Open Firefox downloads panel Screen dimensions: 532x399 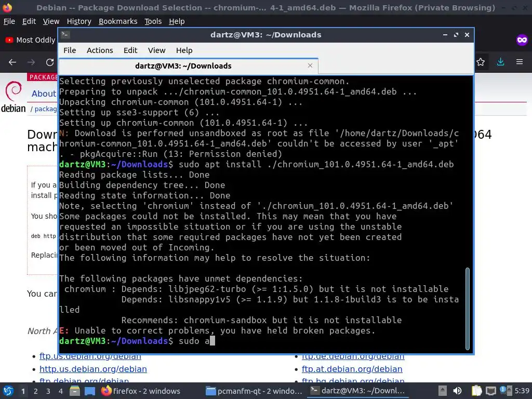(500, 62)
